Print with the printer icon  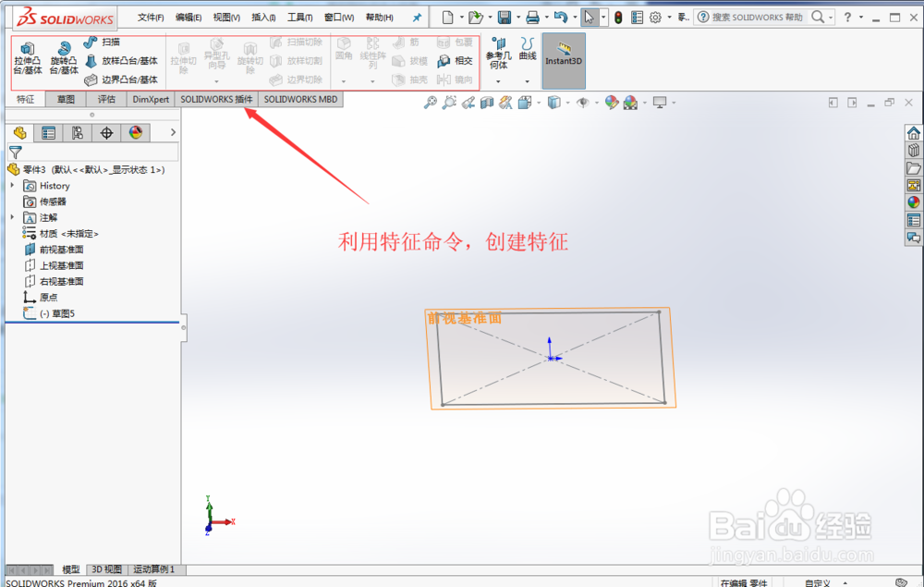(x=533, y=18)
